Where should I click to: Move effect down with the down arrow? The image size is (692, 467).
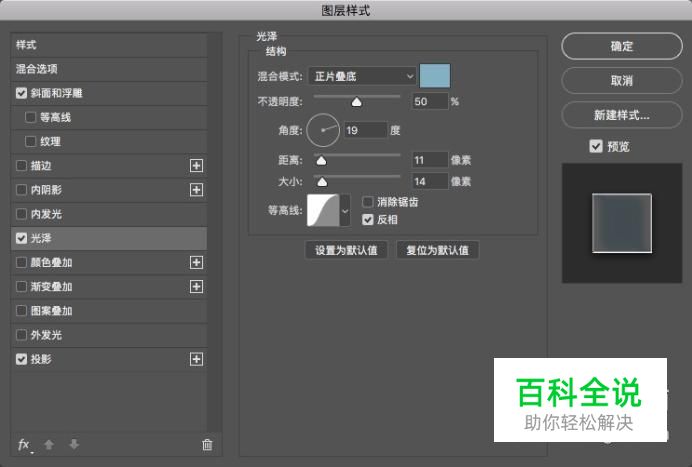[74, 444]
